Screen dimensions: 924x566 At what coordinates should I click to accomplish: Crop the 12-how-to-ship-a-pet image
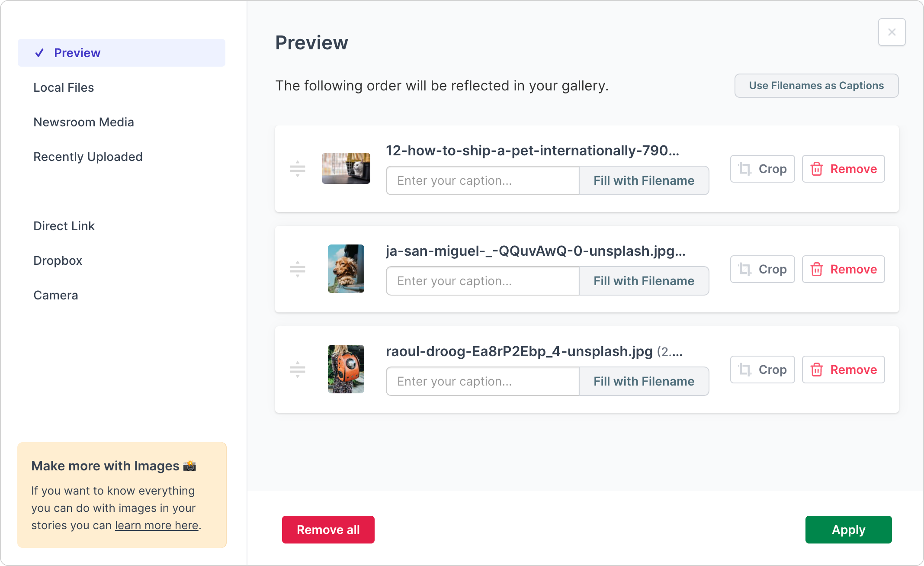[x=762, y=169]
